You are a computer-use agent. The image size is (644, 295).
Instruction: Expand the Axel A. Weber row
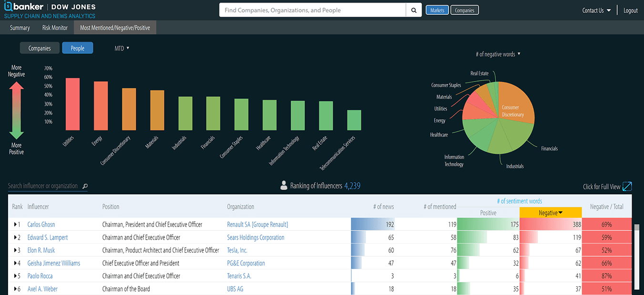[x=15, y=289]
